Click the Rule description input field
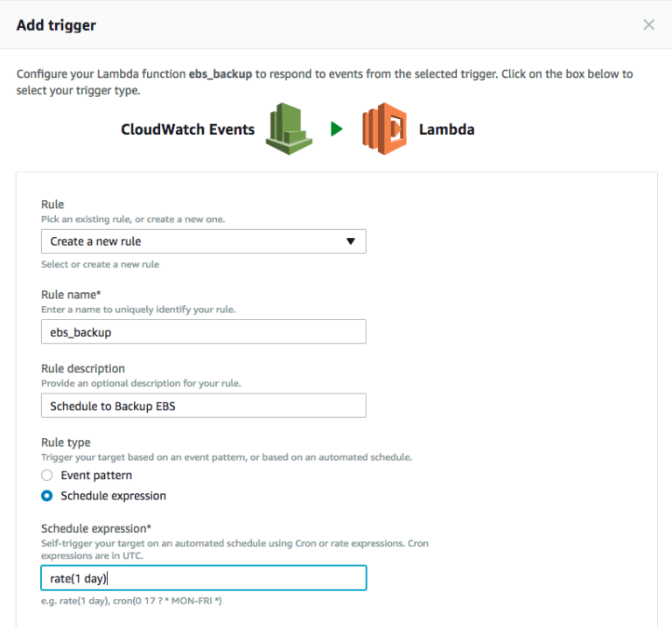 (x=204, y=406)
